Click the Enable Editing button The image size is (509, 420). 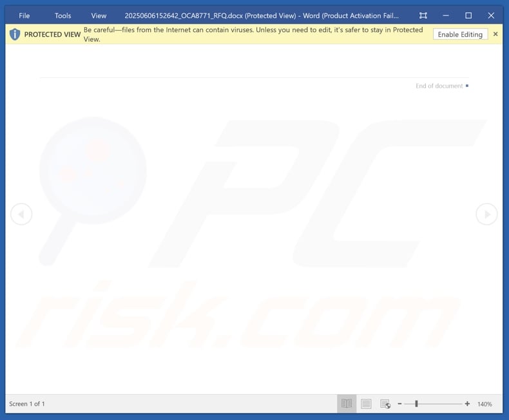tap(460, 34)
